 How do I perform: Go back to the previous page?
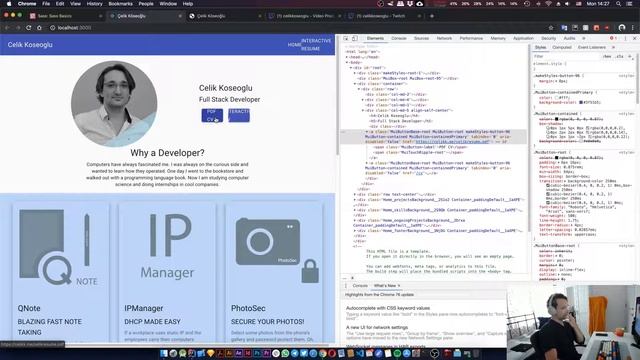coord(7,28)
